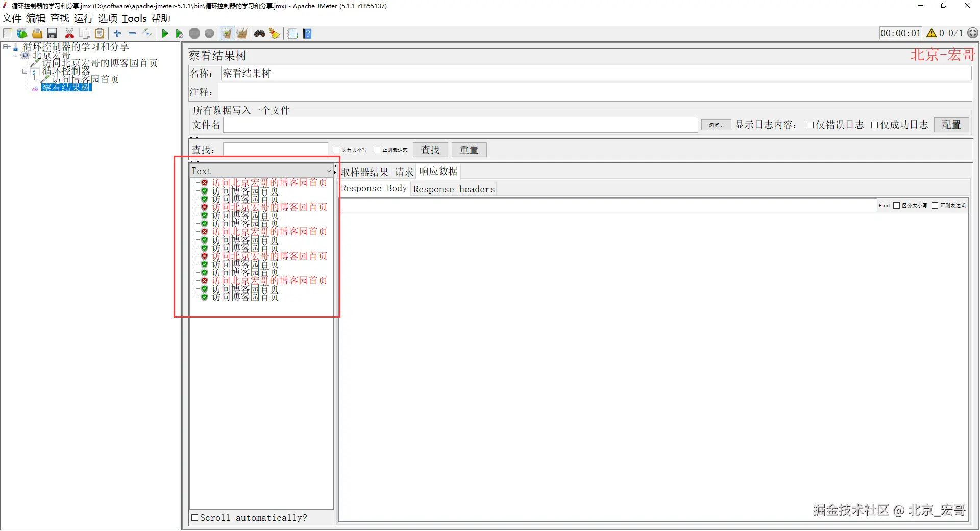
Task: Click the 重置 button
Action: (x=469, y=150)
